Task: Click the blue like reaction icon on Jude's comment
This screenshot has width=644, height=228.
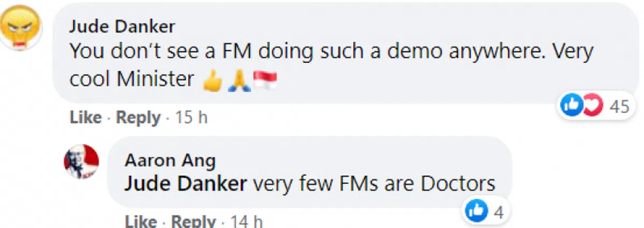Action: pyautogui.click(x=571, y=105)
